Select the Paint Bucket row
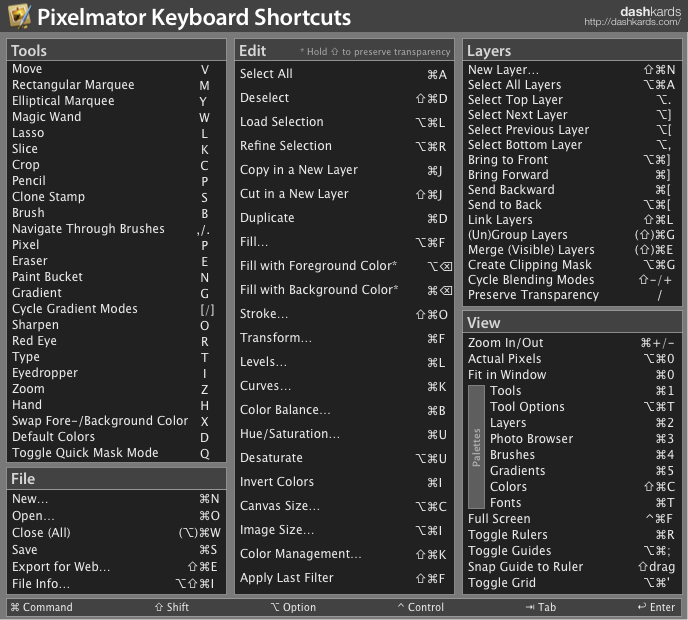688x620 pixels. coord(116,277)
